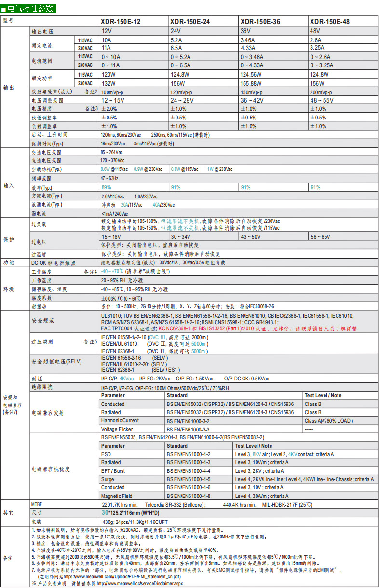The image size is (379, 588).
Task: Click the ±0.03% /℃ temperature coefficient value
Action: pos(122,298)
